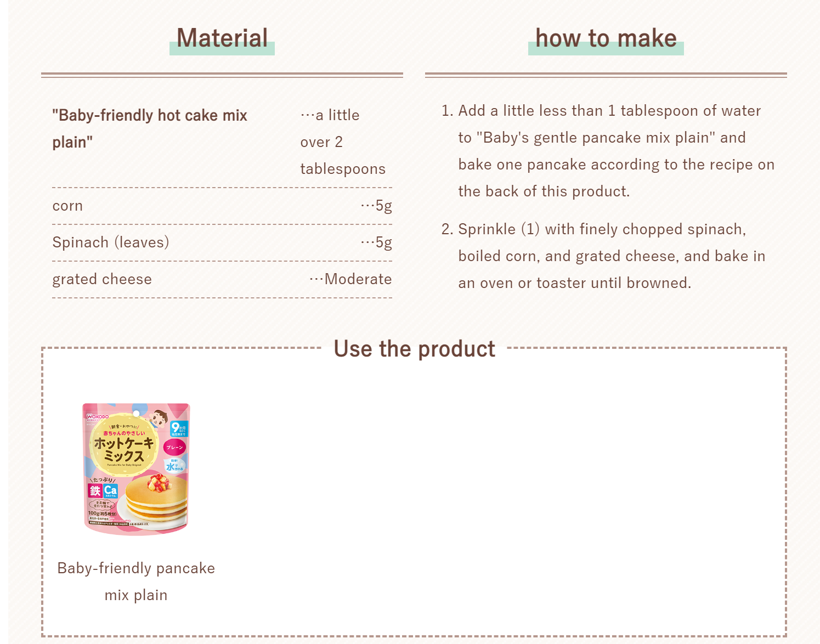This screenshot has width=820, height=644.
Task: Click the pink round plain-flavor badge on package
Action: point(174,448)
